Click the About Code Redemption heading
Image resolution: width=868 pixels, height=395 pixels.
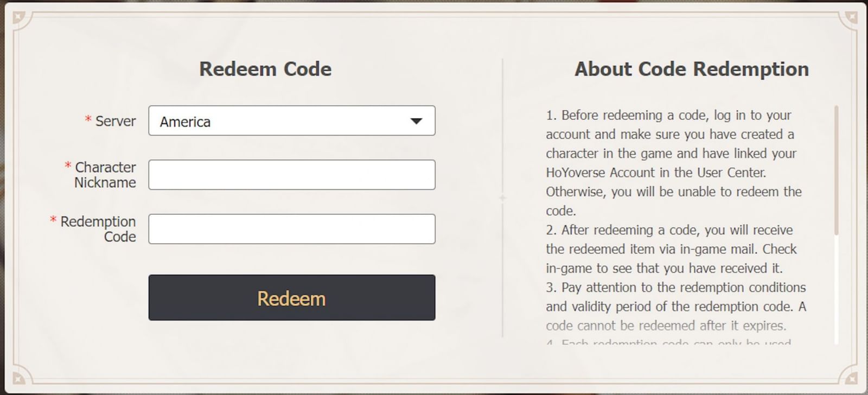coord(691,69)
